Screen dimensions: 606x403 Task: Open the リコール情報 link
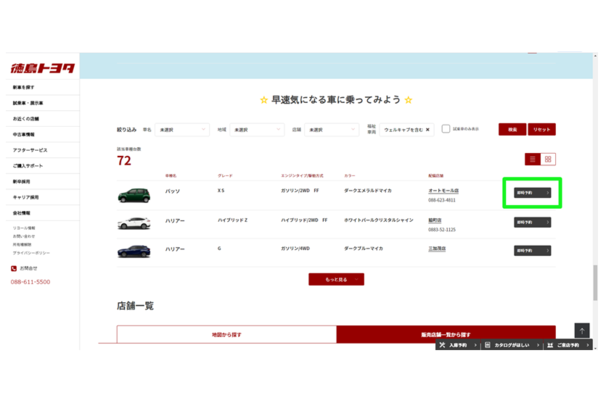coord(24,228)
